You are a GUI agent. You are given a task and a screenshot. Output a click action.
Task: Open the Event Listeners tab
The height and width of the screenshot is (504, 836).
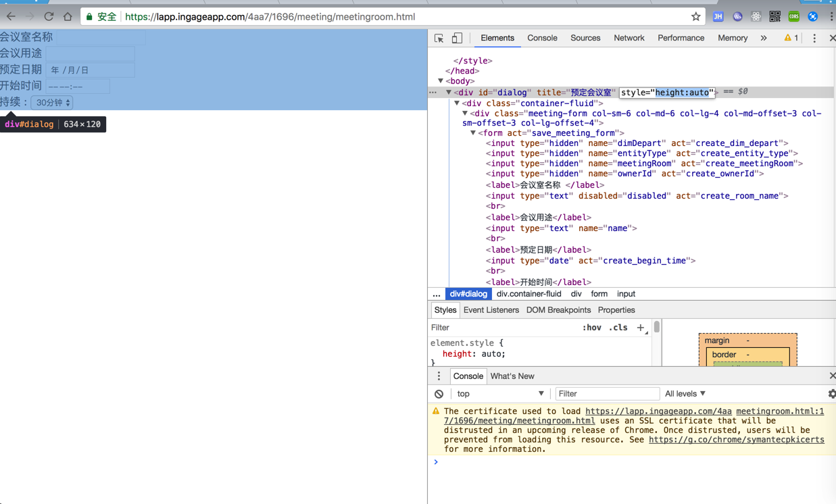(491, 310)
